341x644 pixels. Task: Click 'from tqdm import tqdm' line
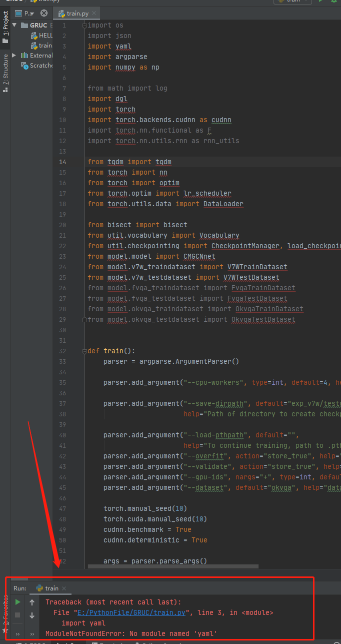pos(129,162)
